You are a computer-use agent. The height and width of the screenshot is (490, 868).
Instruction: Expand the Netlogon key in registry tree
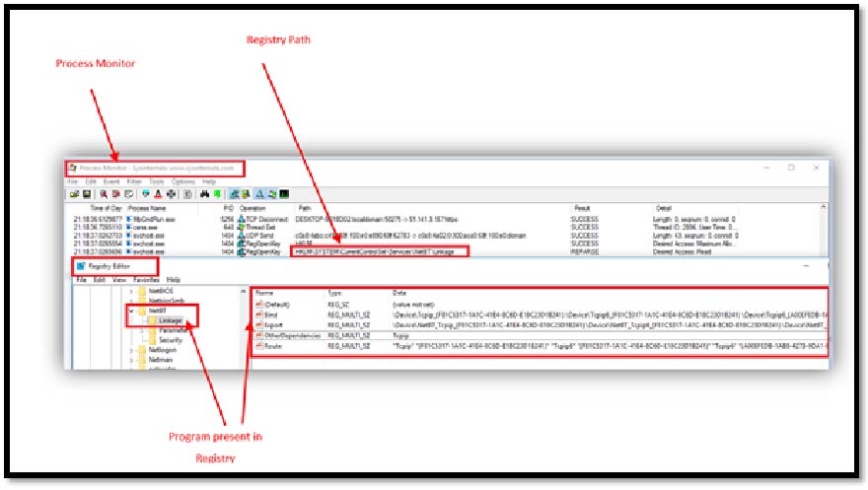[x=131, y=350]
